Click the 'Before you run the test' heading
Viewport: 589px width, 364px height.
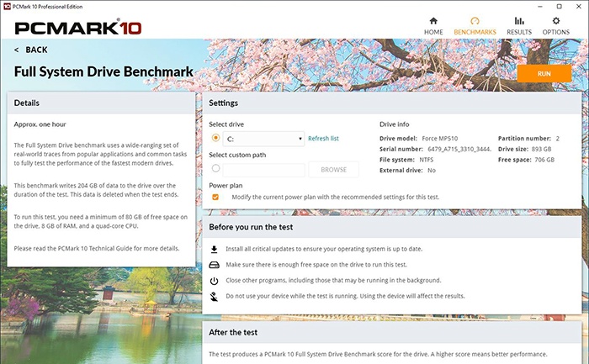251,227
